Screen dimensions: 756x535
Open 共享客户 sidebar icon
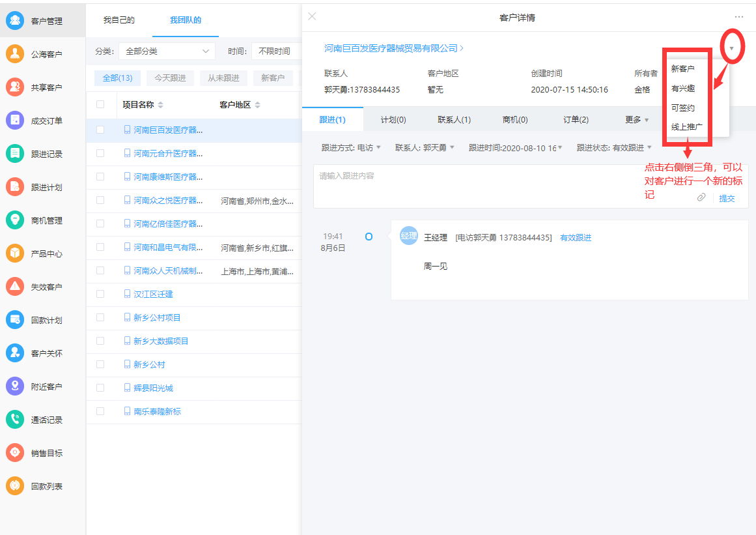[x=15, y=87]
